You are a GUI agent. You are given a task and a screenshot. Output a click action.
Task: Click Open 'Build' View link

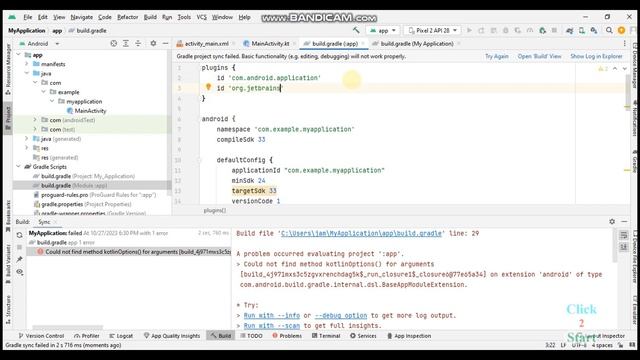pyautogui.click(x=540, y=56)
